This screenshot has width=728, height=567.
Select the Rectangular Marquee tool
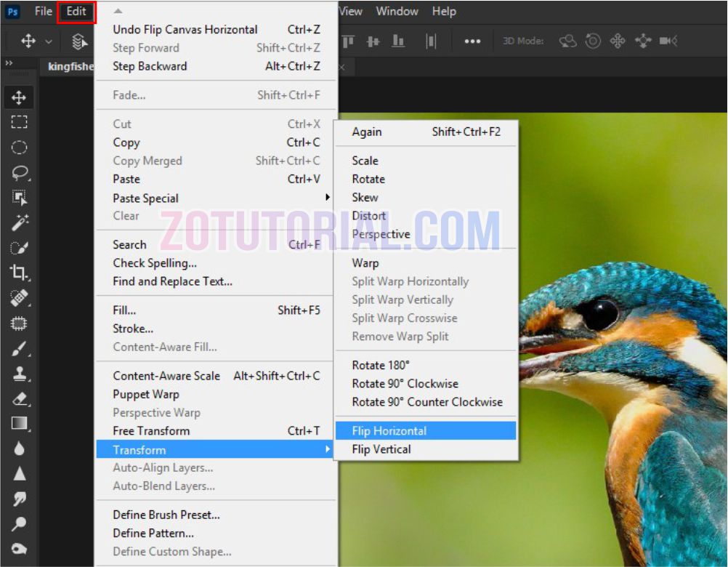(x=20, y=122)
